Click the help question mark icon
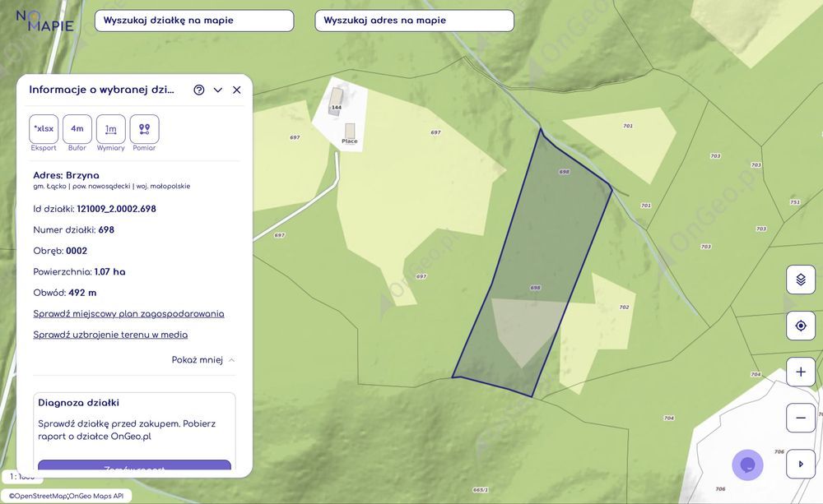 (x=199, y=90)
